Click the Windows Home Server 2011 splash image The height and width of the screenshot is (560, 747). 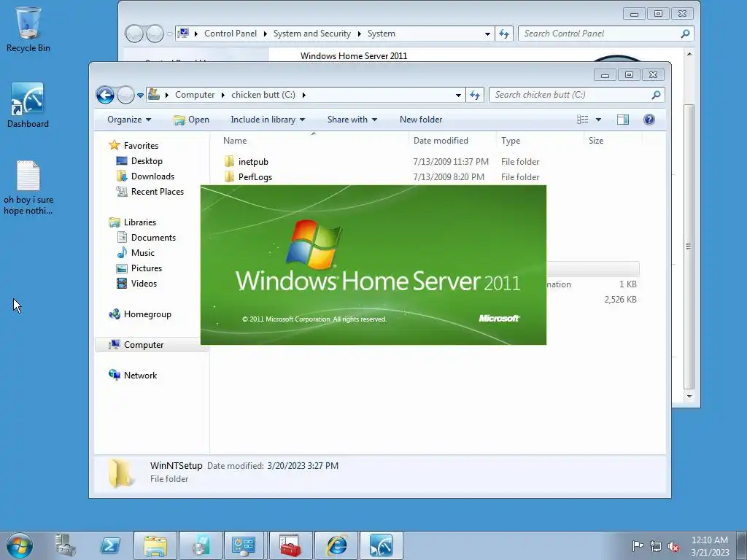pyautogui.click(x=373, y=265)
